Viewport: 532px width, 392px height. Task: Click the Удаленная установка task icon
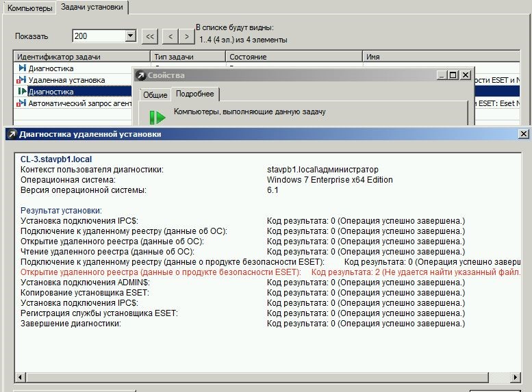pos(21,79)
